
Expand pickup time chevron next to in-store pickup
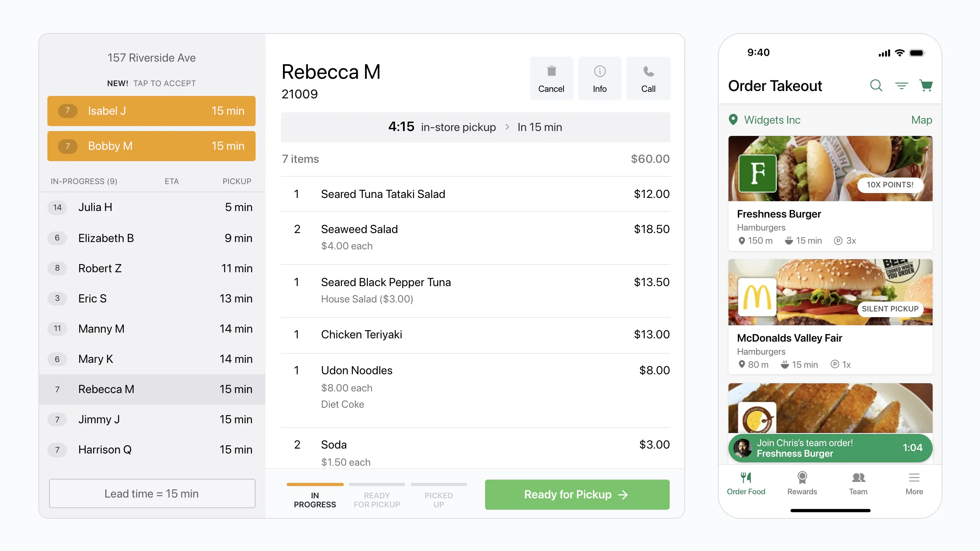(x=507, y=127)
